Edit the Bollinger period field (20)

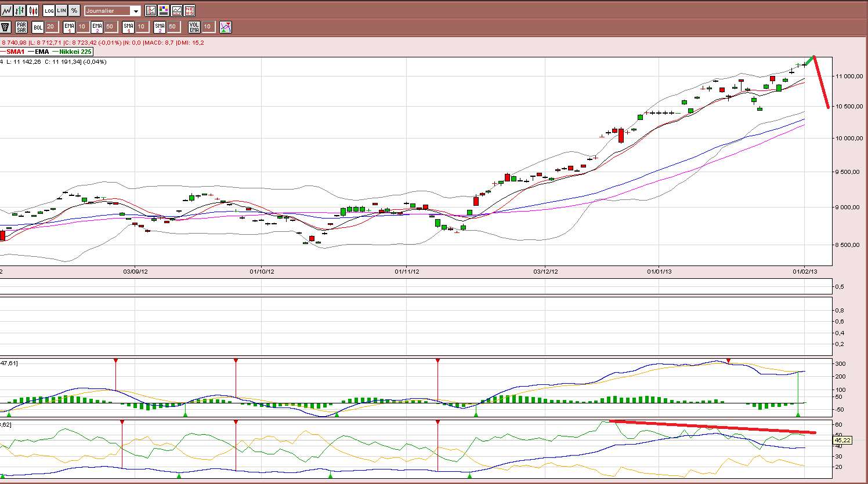[x=51, y=27]
